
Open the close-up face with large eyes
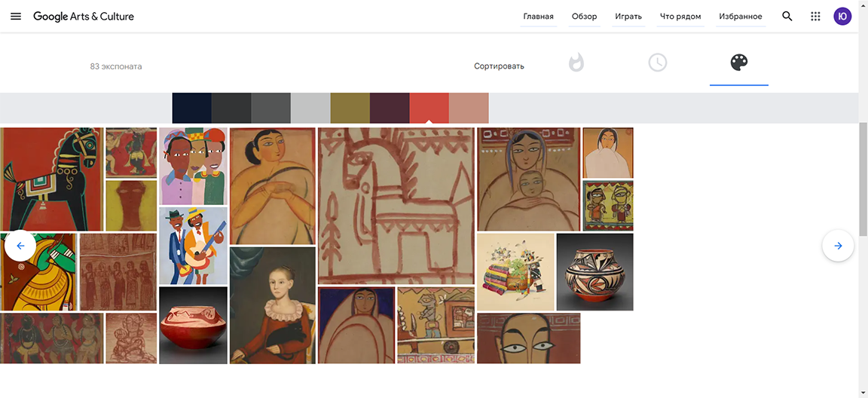click(529, 338)
